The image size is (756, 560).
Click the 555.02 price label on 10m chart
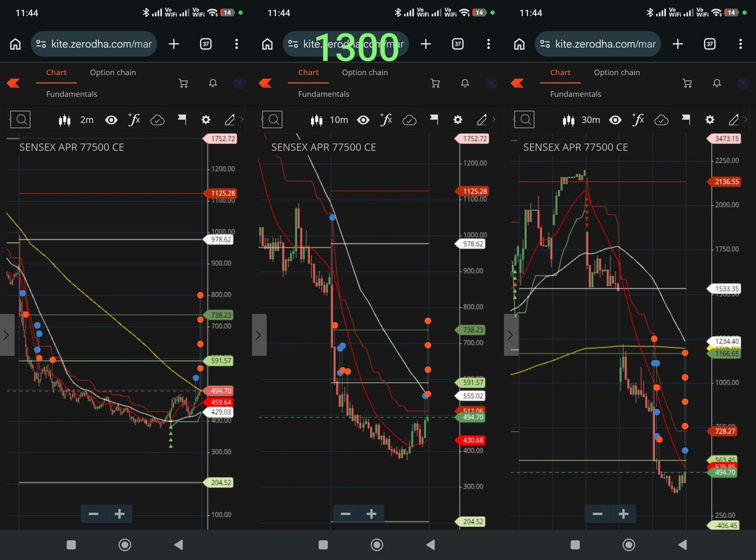471,396
